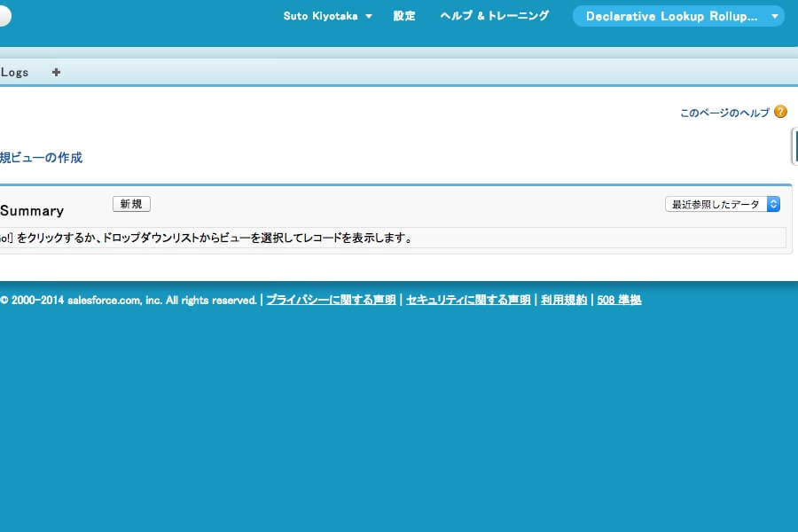Click the plus icon for all tabs
Screen dimensions: 798x532
tap(56, 73)
